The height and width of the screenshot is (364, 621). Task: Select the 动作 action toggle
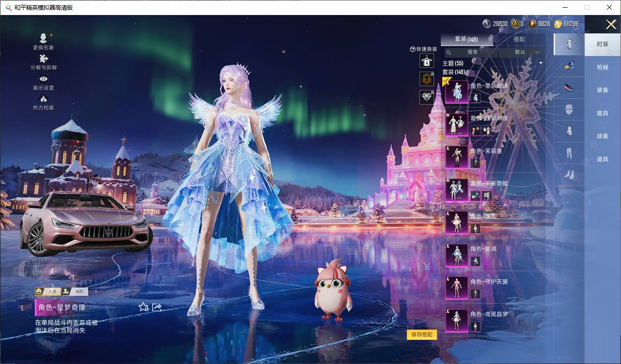[x=75, y=291]
